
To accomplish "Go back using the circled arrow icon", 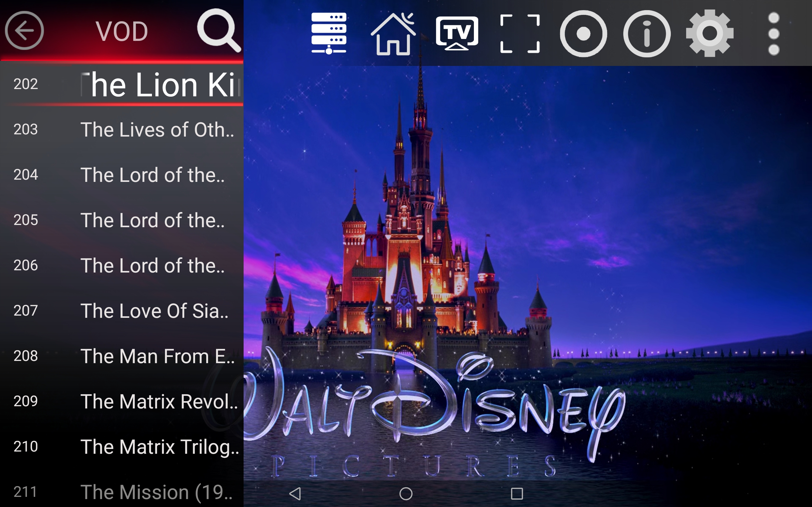I will (24, 30).
